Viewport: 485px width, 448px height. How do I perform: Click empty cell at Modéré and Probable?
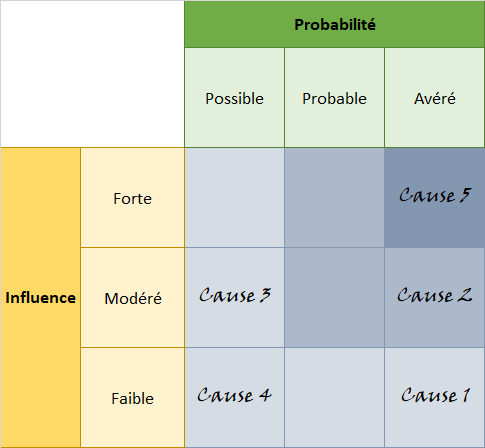pos(334,298)
